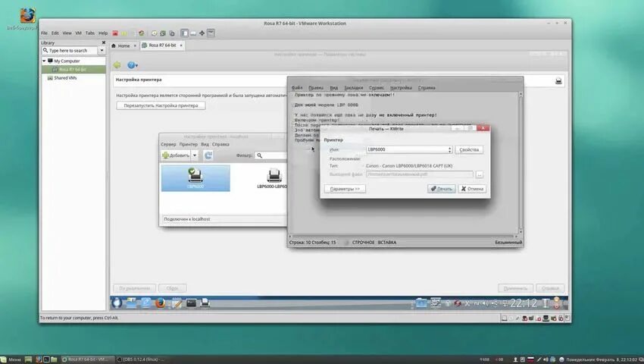Click the Отмена button in print dialog
This screenshot has width=644, height=364.
pos(472,189)
